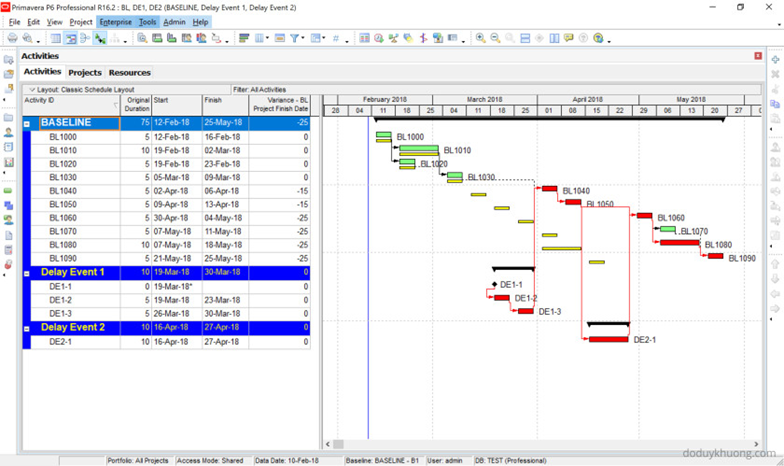The image size is (784, 466).
Task: Collapse the Delay Event 2 group
Action: (x=26, y=329)
